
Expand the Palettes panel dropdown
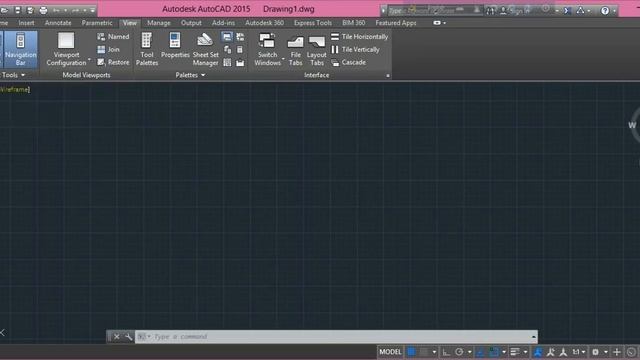190,75
